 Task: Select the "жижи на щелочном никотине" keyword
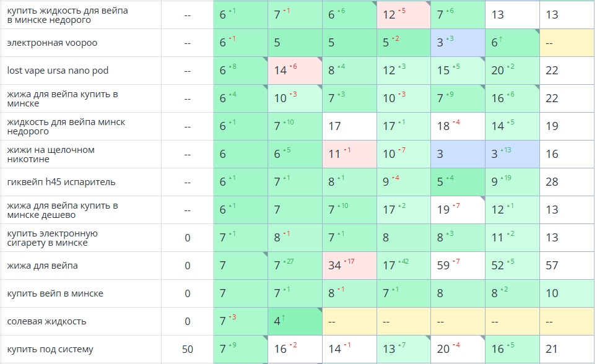coord(51,154)
